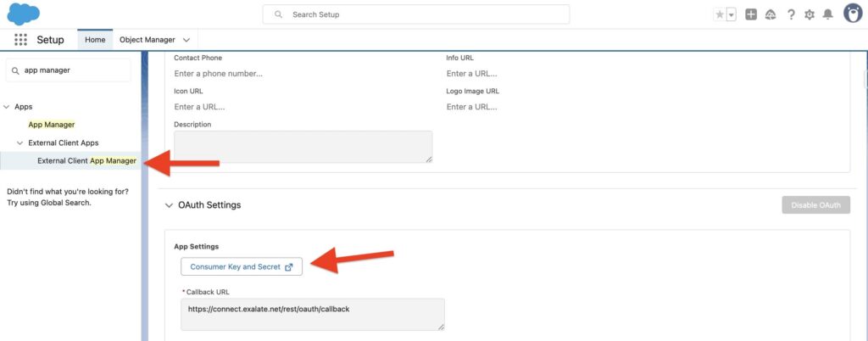Expand the Object Manager tab dropdown chevron
Image resolution: width=868 pixels, height=341 pixels.
coord(186,40)
